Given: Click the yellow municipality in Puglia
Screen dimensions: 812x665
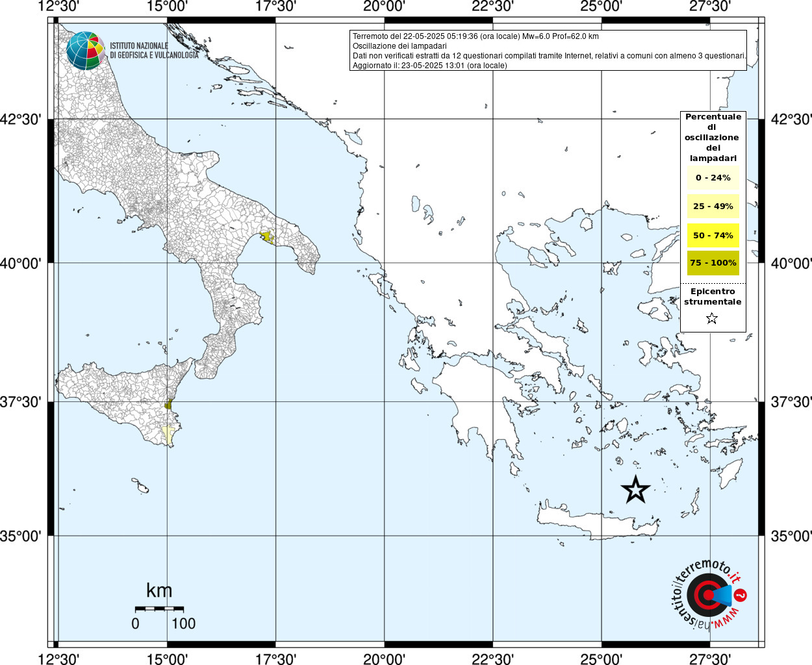Looking at the screenshot, I should click(266, 237).
